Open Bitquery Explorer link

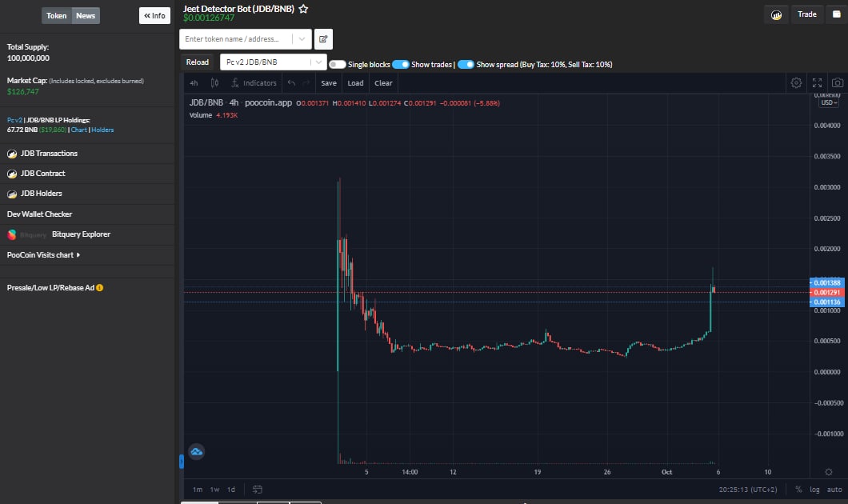[81, 234]
